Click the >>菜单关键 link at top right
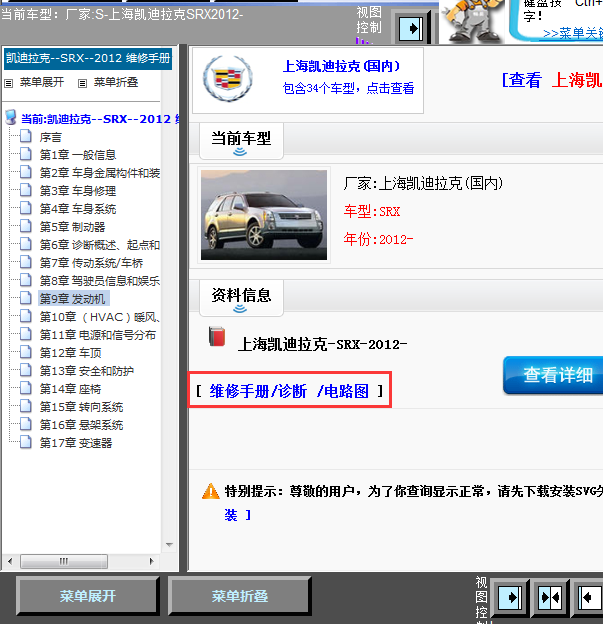 [573, 33]
